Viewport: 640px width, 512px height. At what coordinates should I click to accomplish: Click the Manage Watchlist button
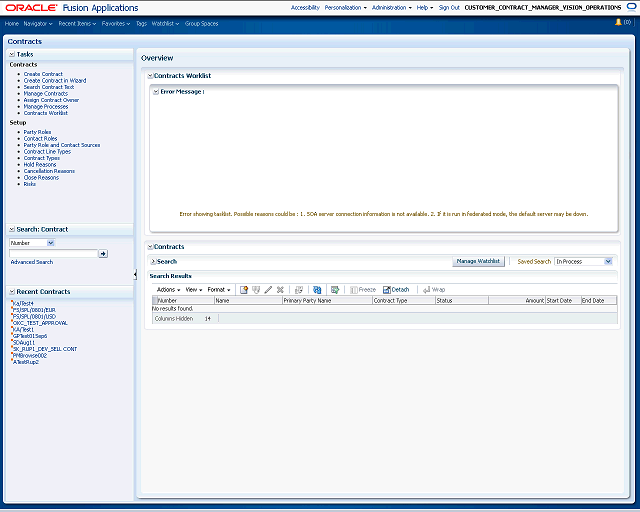pos(478,261)
